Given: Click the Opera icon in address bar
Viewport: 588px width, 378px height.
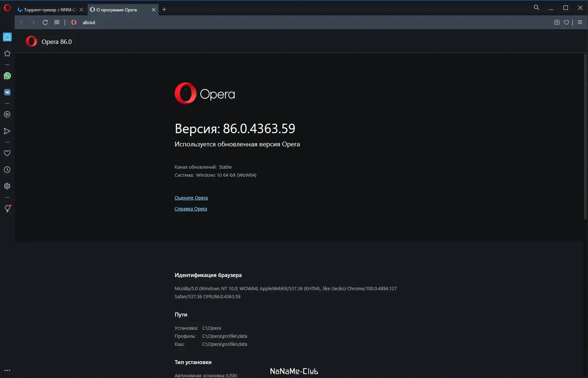Looking at the screenshot, I should (74, 22).
